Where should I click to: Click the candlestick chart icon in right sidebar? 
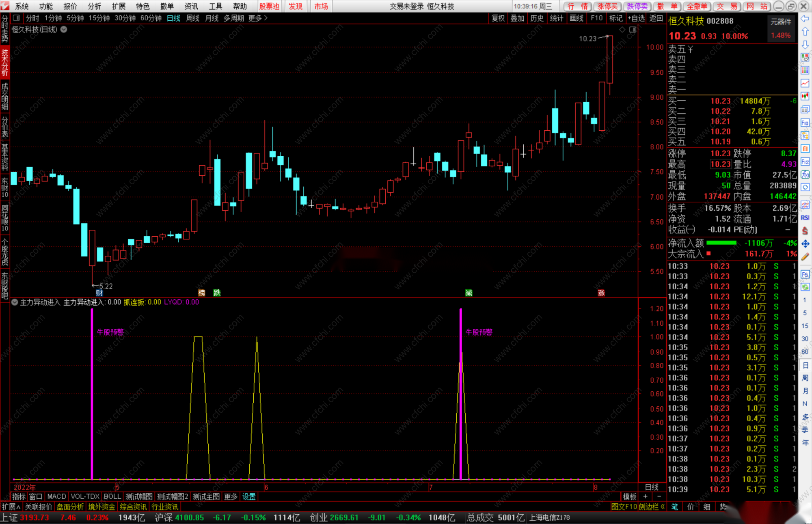pyautogui.click(x=805, y=96)
